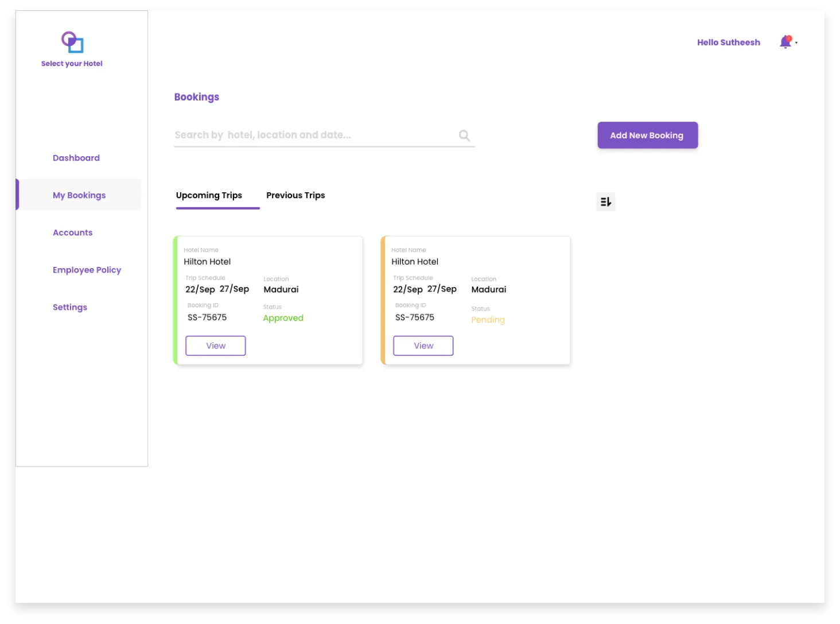Image resolution: width=840 pixels, height=624 pixels.
Task: Switch to the Previous Trips tab
Action: pyautogui.click(x=295, y=195)
